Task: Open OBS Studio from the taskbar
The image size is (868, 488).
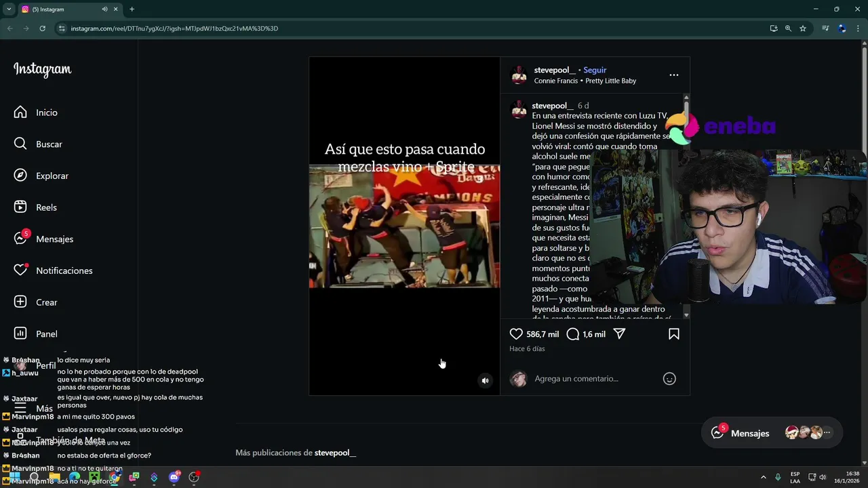Action: 194,477
